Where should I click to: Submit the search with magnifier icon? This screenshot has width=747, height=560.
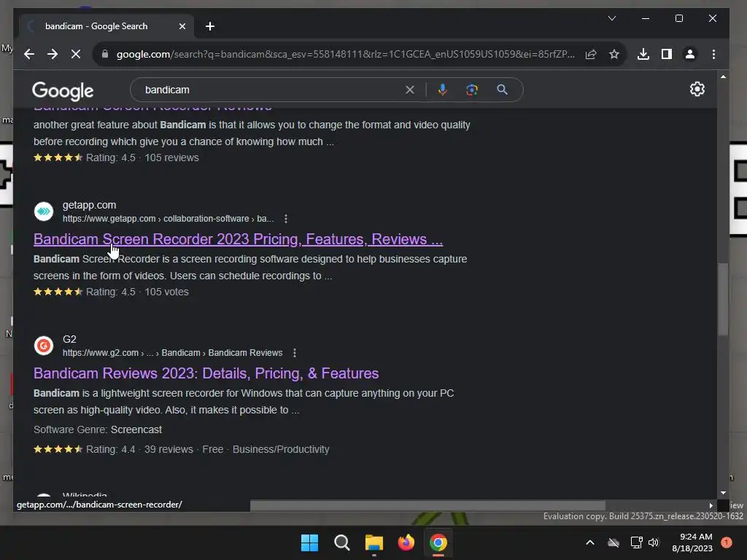click(x=502, y=90)
